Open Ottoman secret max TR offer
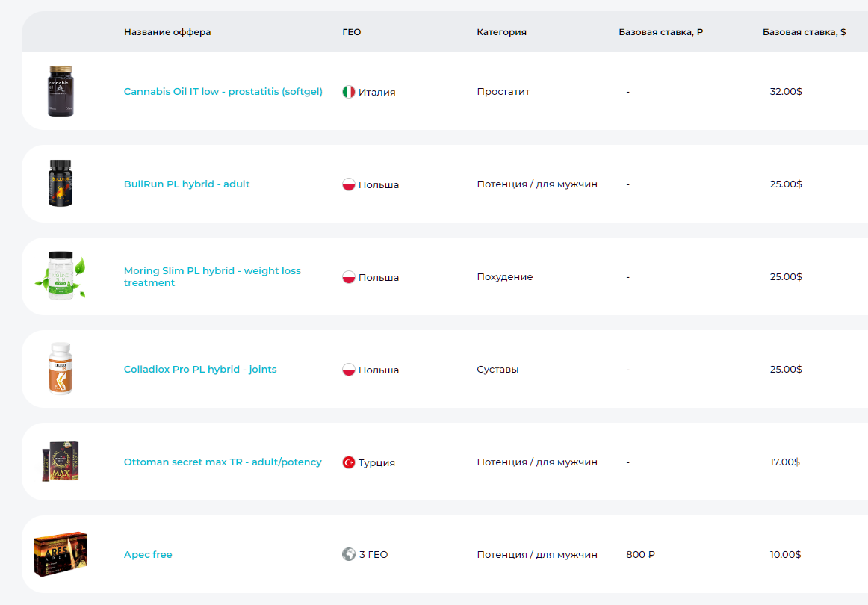 [223, 462]
